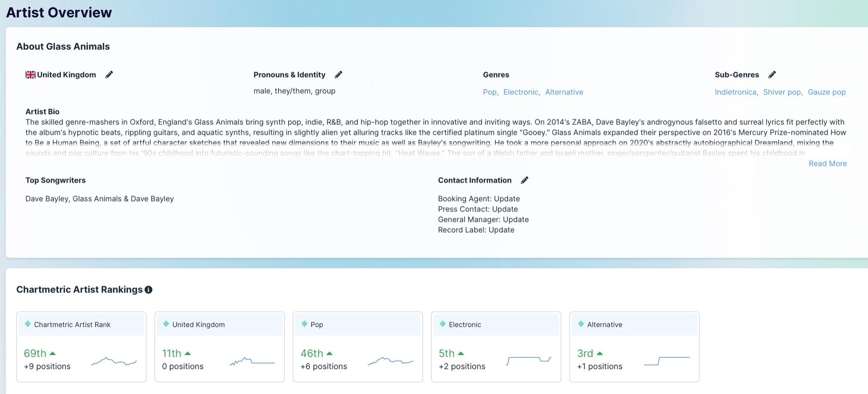Viewport: 868px width, 394px height.
Task: Open Chartmetric Artist Rank sparkline chart
Action: pos(114,361)
